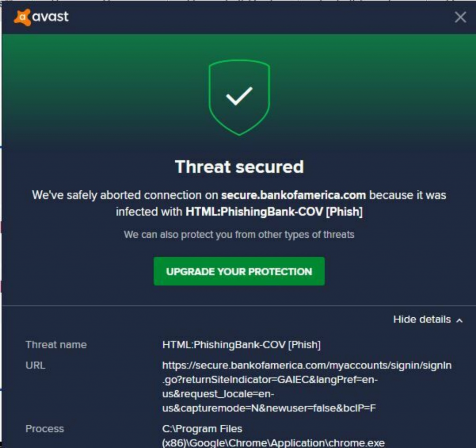The image size is (476, 448).
Task: Click bold HTML:PhishingBank-COV [Phish] in message
Action: coord(274,212)
